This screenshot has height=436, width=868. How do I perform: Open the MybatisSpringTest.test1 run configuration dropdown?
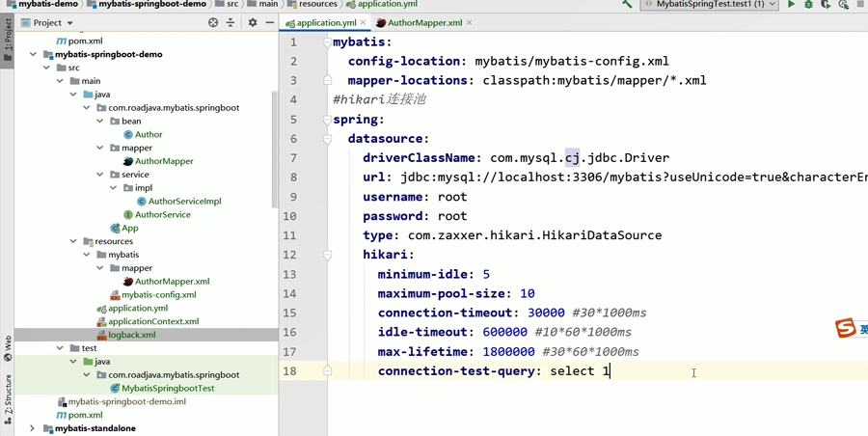[710, 4]
